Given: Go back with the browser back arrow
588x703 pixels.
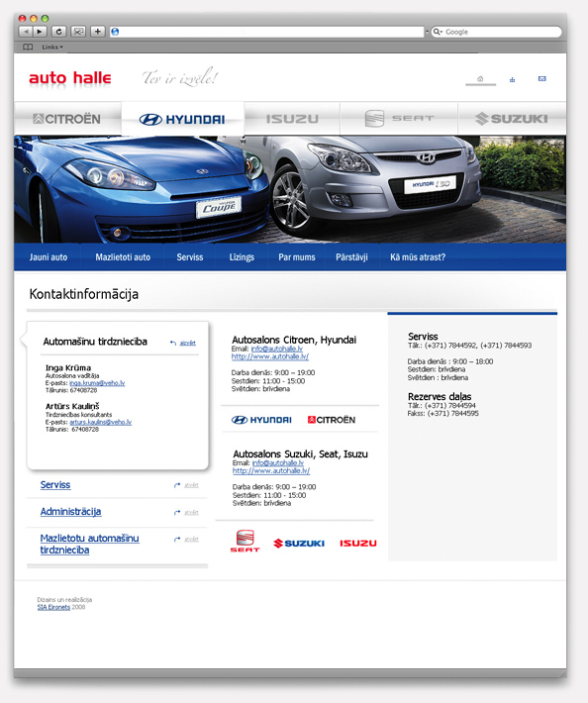Looking at the screenshot, I should (26, 32).
